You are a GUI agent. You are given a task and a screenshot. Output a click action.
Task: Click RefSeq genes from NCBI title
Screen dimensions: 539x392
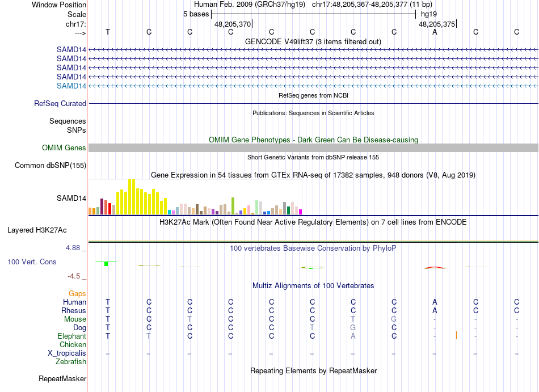(313, 95)
